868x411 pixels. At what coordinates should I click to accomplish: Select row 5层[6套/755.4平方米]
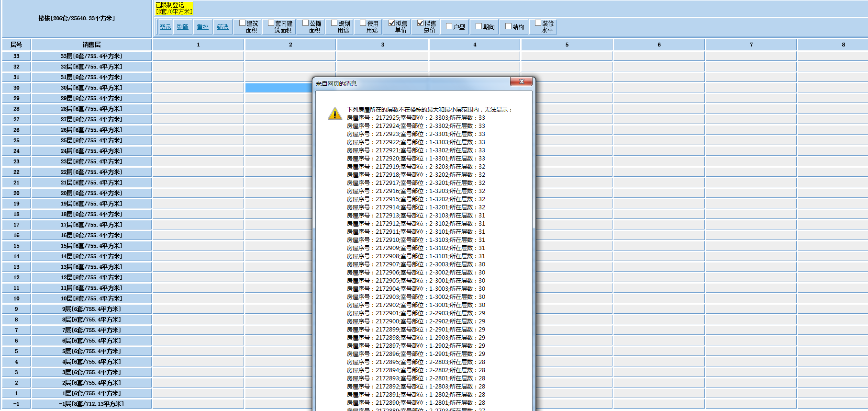[x=91, y=351]
